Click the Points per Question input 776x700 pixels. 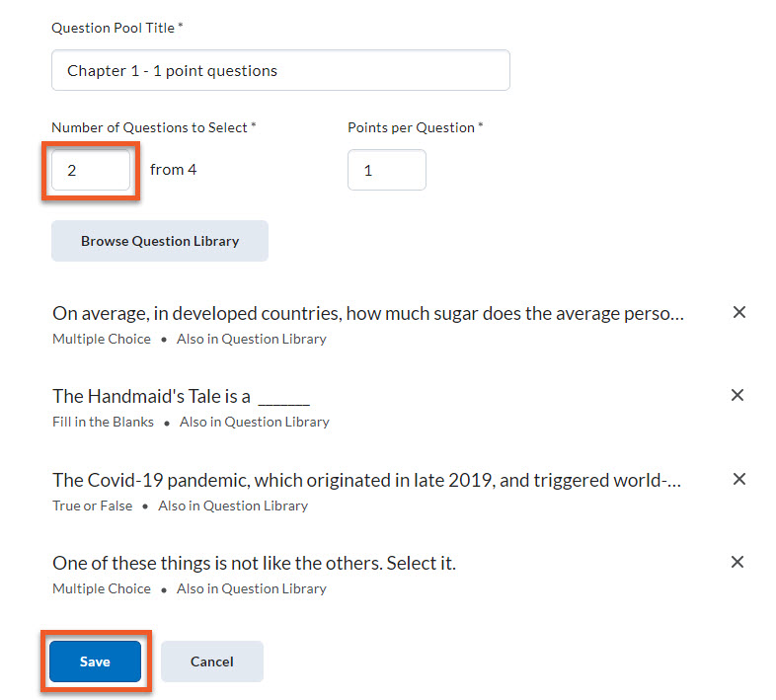coord(386,170)
